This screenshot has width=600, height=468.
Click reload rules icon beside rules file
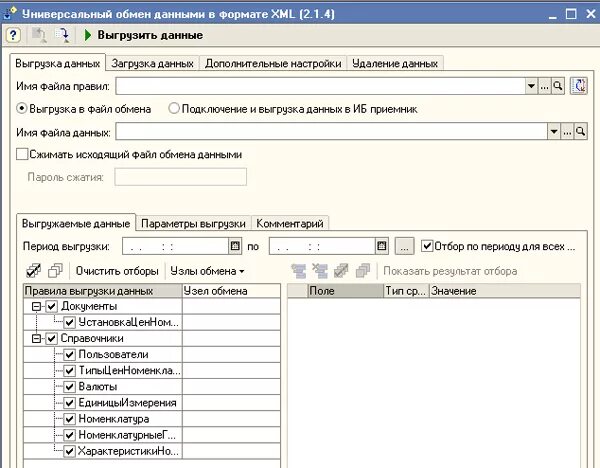click(x=579, y=86)
